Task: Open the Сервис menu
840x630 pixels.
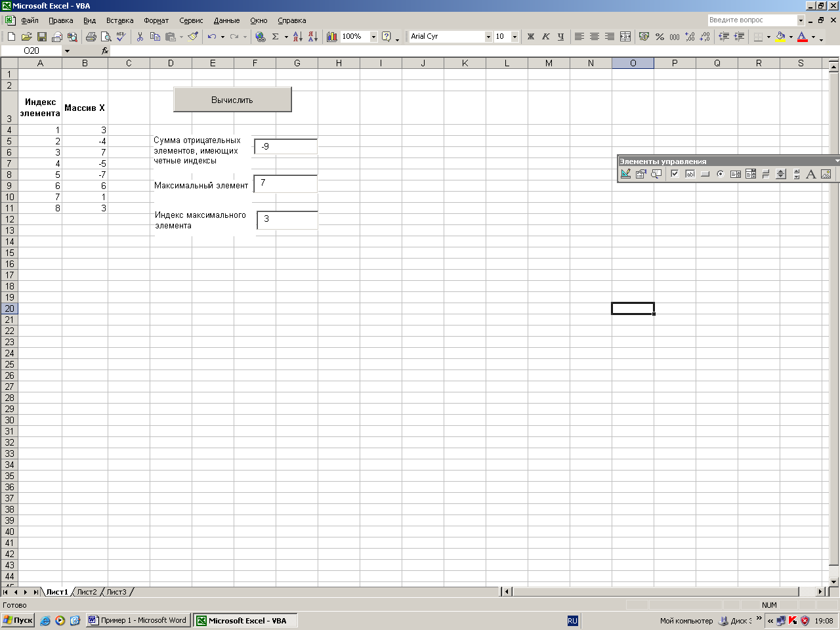Action: (x=191, y=20)
